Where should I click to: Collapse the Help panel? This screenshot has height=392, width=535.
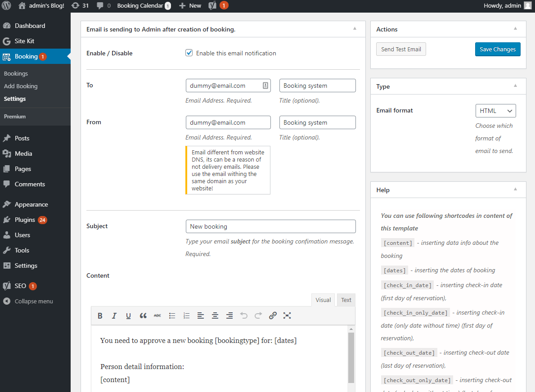(515, 189)
